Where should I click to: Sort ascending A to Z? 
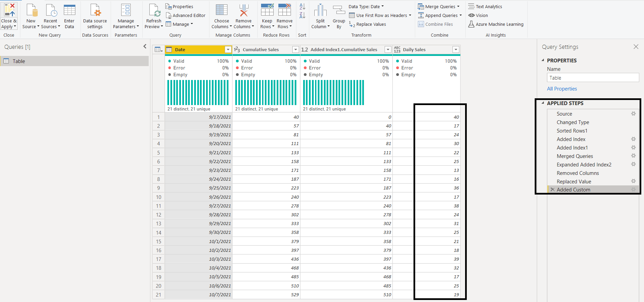(302, 6)
